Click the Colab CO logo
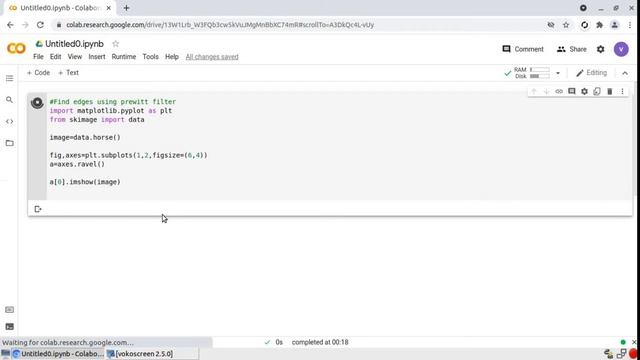Viewport: 640px width, 360px height. pos(16,49)
